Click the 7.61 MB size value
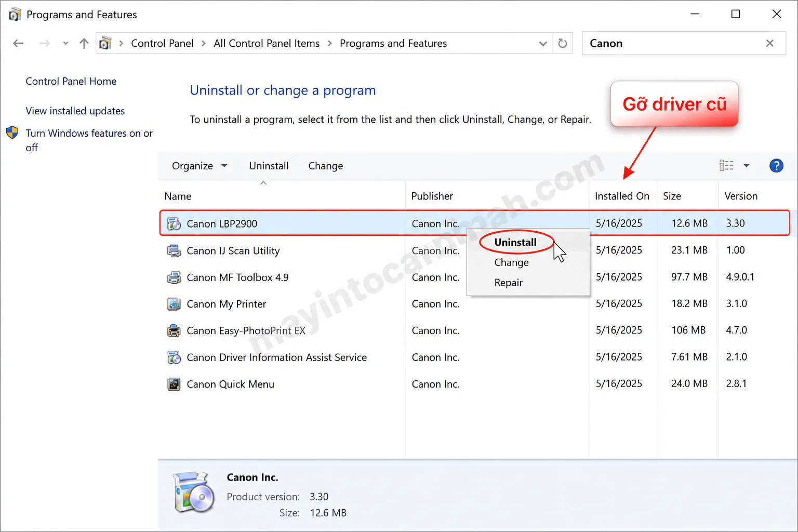The height and width of the screenshot is (532, 798). point(689,357)
